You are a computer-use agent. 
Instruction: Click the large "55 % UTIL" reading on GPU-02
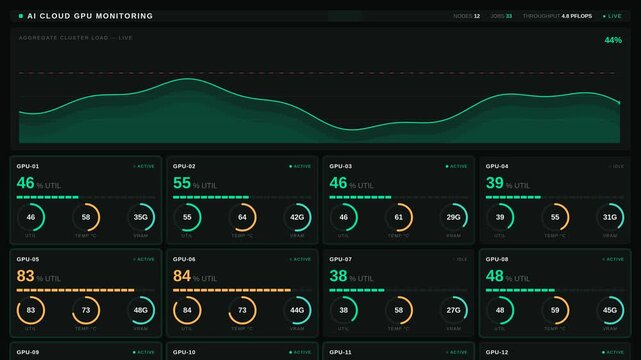(x=195, y=183)
